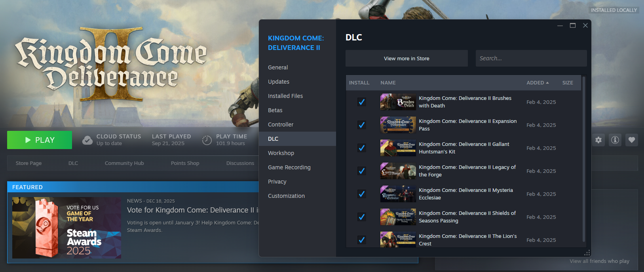
Task: Open Discussions link
Action: click(240, 163)
